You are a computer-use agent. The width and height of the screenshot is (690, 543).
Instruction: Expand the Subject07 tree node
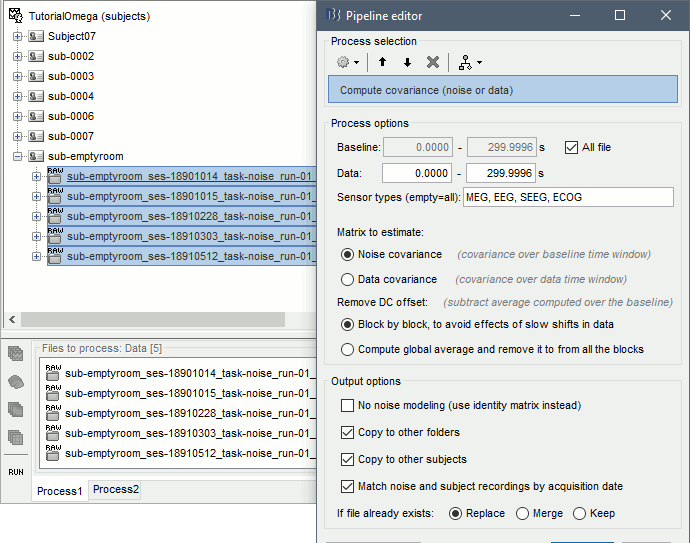pos(17,37)
